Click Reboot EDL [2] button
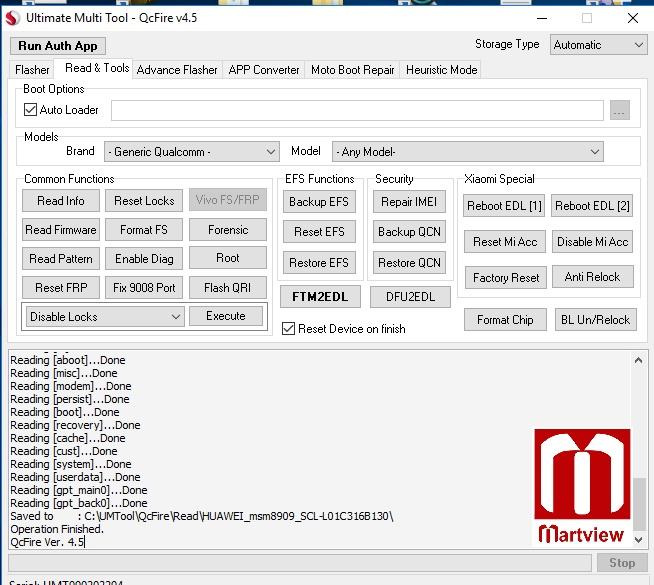Image resolution: width=654 pixels, height=585 pixels. click(x=592, y=206)
